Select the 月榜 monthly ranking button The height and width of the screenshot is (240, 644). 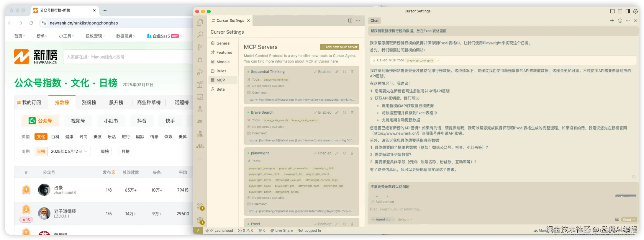(125, 151)
